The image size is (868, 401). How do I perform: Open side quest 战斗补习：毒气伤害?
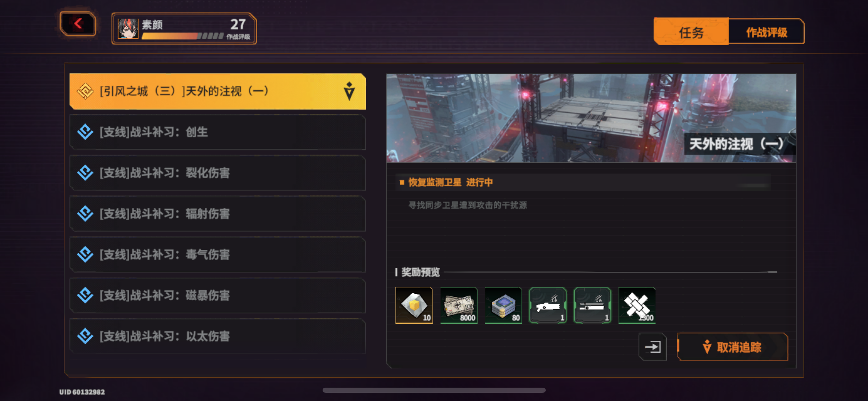click(x=218, y=254)
